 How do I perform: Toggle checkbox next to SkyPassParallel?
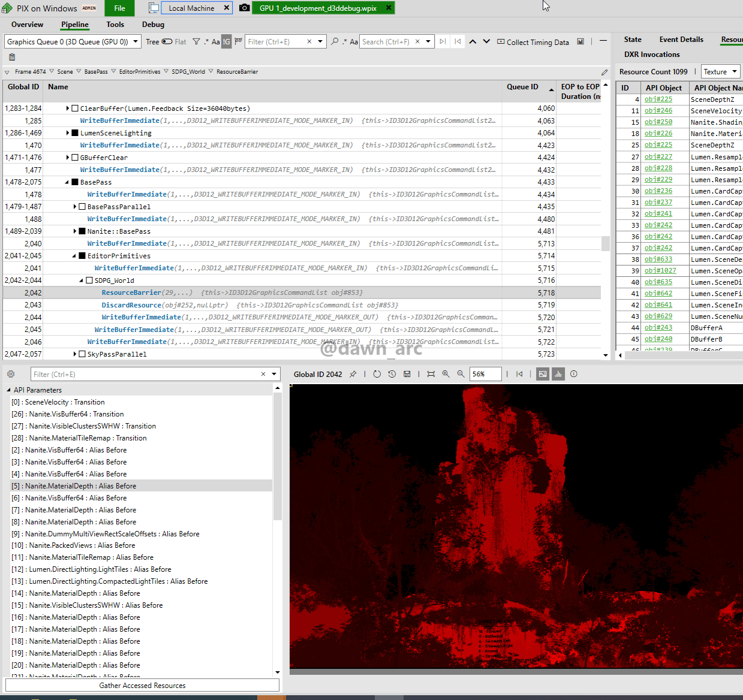82,354
